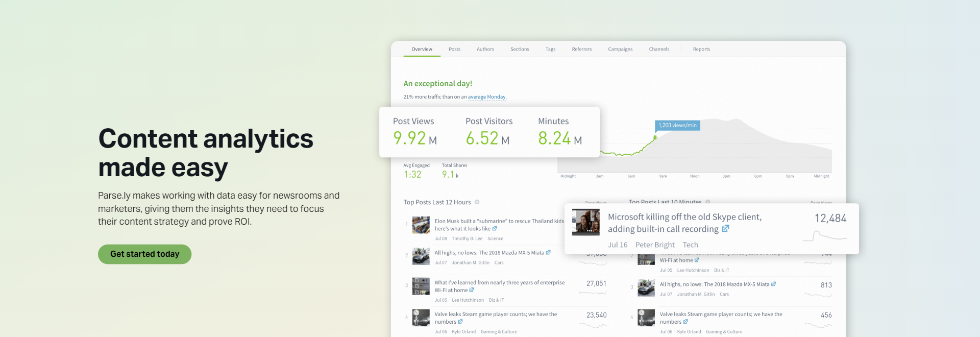Open external link for Wi-Fi at home right column

click(x=697, y=260)
